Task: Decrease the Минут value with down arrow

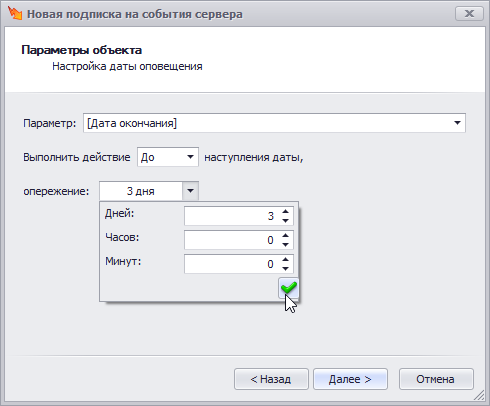Action: (x=285, y=268)
